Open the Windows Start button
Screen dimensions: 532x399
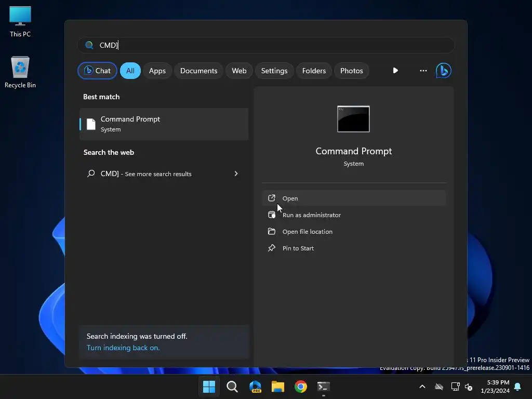tap(209, 387)
